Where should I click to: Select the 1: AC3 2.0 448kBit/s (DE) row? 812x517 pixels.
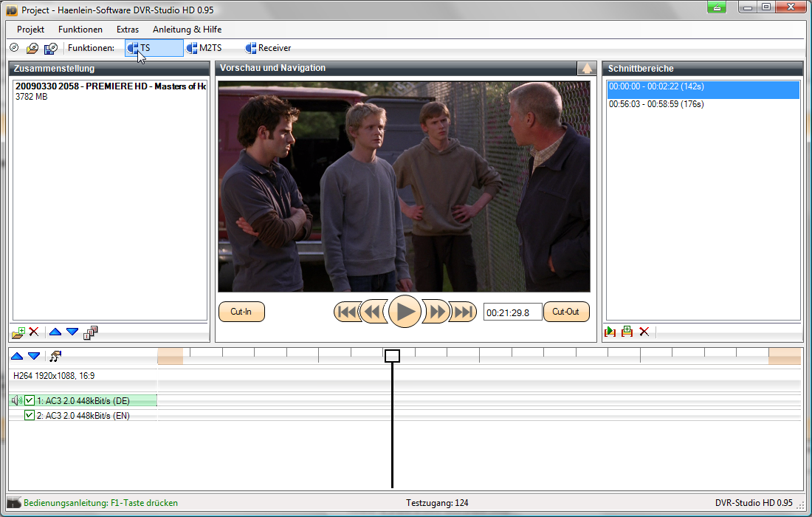(83, 400)
